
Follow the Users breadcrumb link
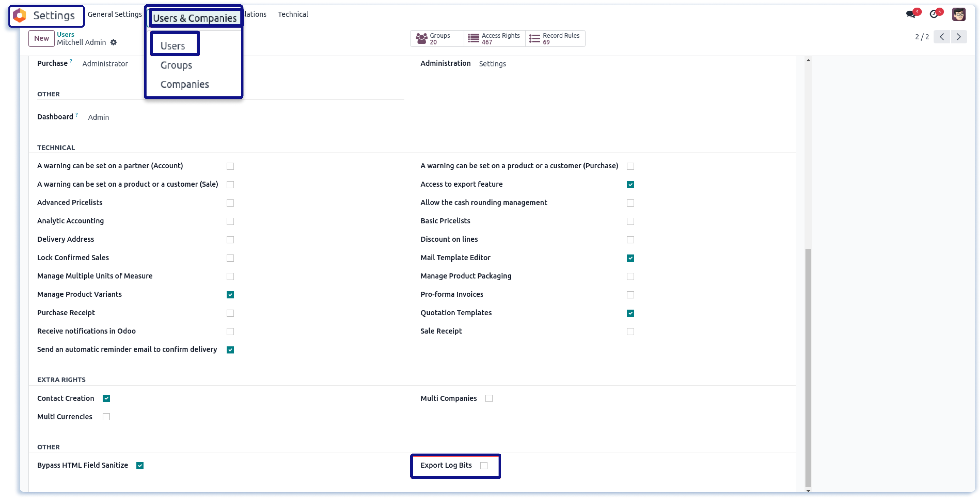65,34
